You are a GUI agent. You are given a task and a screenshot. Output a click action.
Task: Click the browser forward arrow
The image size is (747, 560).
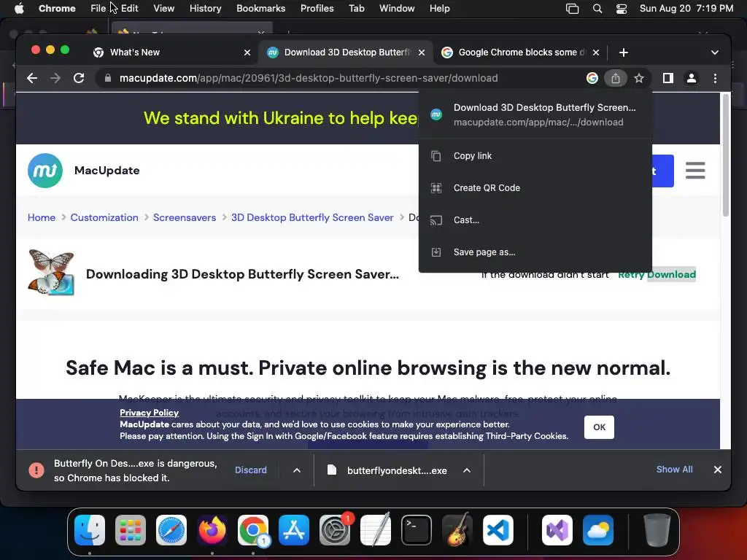click(55, 78)
